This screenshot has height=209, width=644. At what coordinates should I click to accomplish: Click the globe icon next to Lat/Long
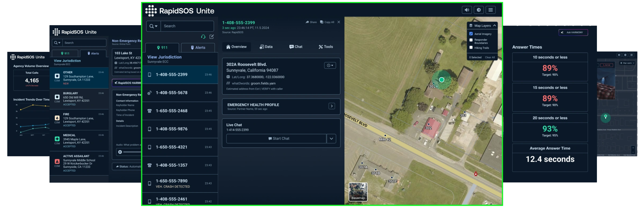228,77
